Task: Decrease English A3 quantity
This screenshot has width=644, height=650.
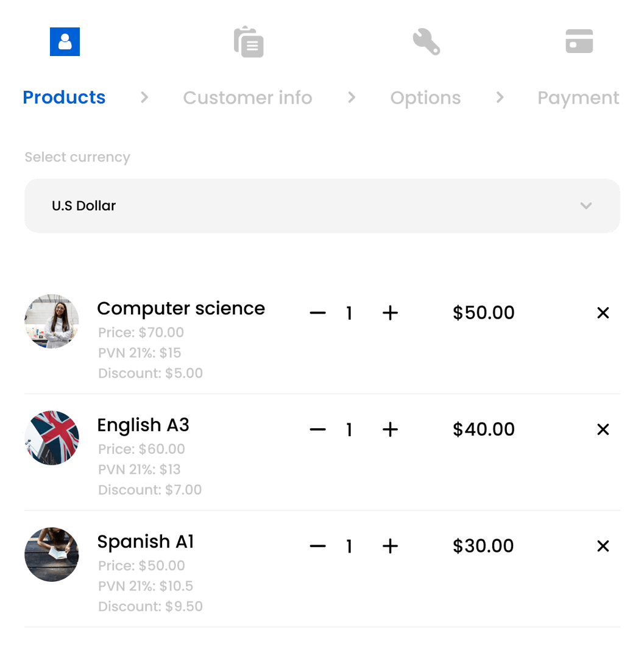Action: point(317,429)
